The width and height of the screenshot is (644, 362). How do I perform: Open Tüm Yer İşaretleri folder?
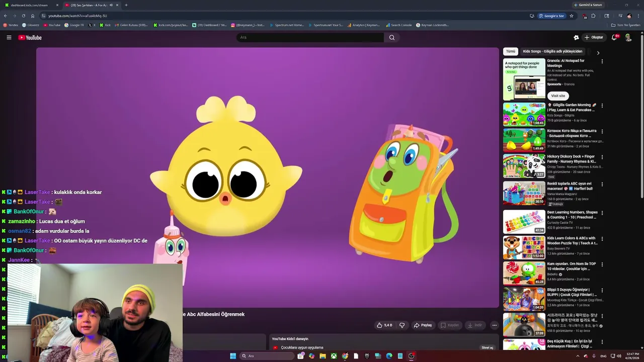point(625,25)
